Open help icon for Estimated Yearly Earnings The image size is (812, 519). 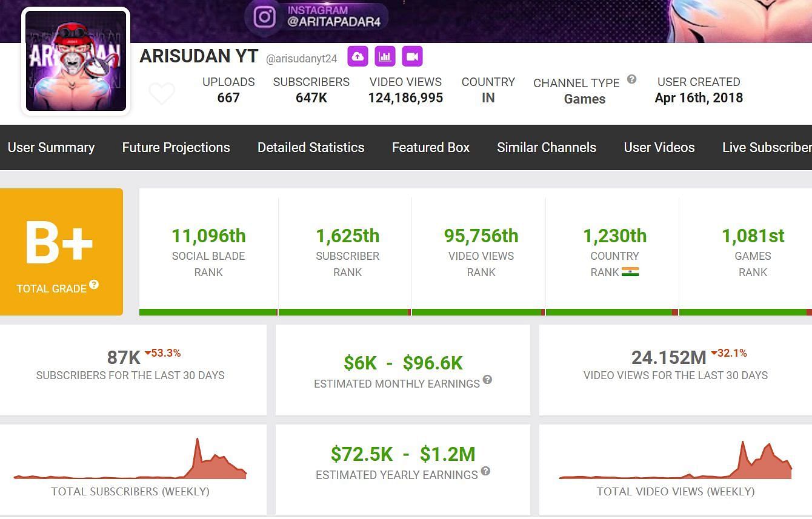pyautogui.click(x=485, y=471)
